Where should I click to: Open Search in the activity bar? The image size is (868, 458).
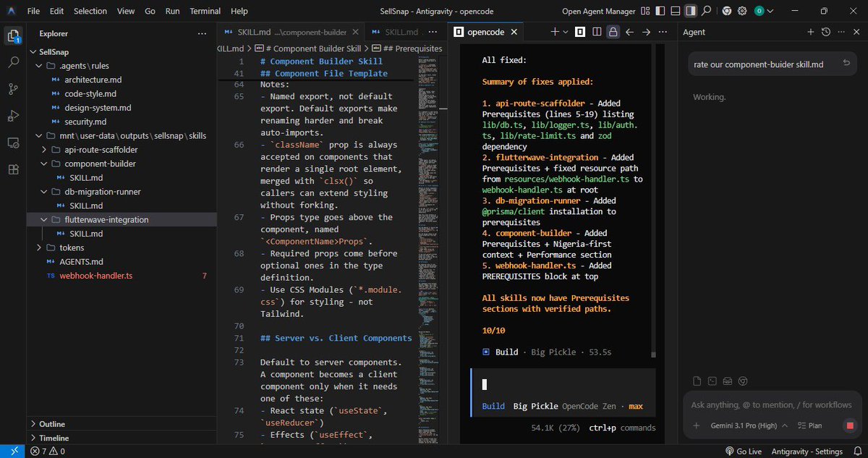coord(13,63)
